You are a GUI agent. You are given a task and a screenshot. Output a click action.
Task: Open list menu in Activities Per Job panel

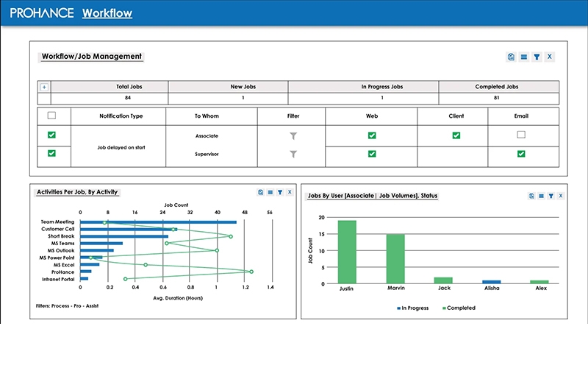click(270, 192)
